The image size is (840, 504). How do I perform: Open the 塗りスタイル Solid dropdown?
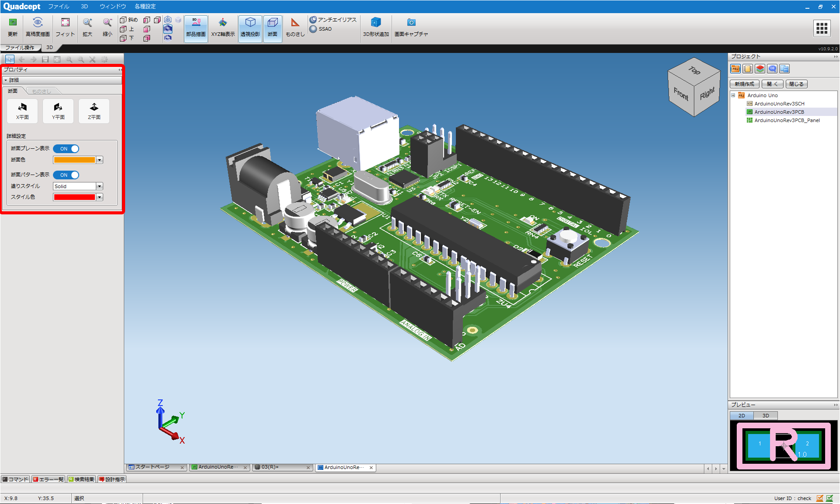pyautogui.click(x=78, y=186)
